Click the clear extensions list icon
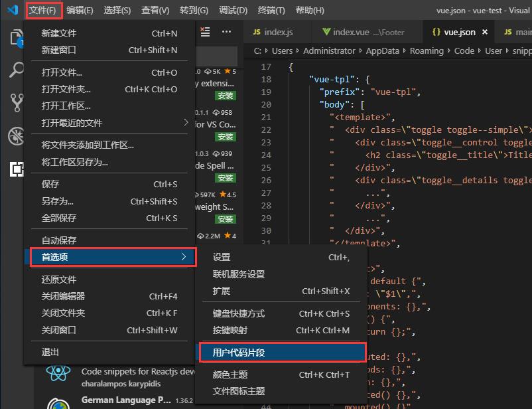532x409 pixels. coord(205,32)
